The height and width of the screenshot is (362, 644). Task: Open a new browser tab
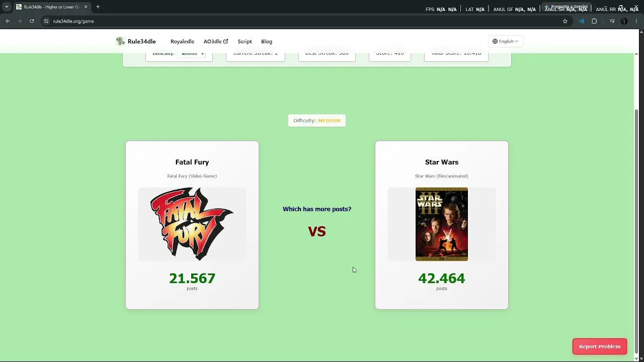pyautogui.click(x=98, y=7)
